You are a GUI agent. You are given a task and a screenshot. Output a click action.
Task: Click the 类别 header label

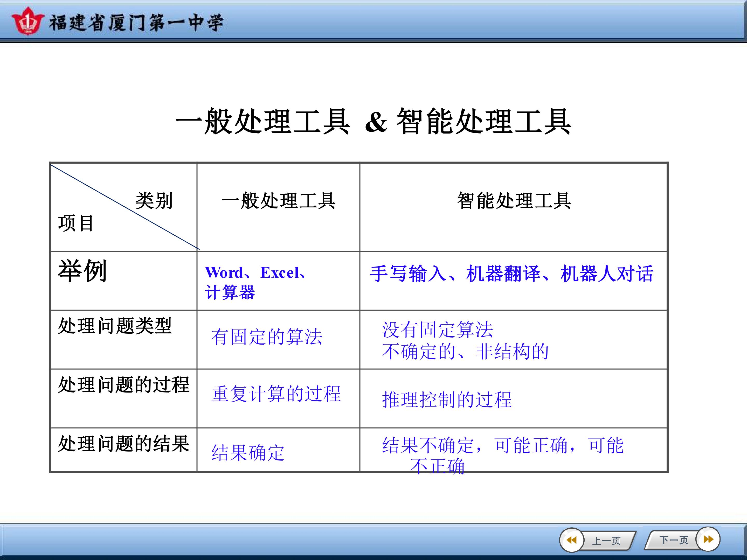(x=154, y=201)
